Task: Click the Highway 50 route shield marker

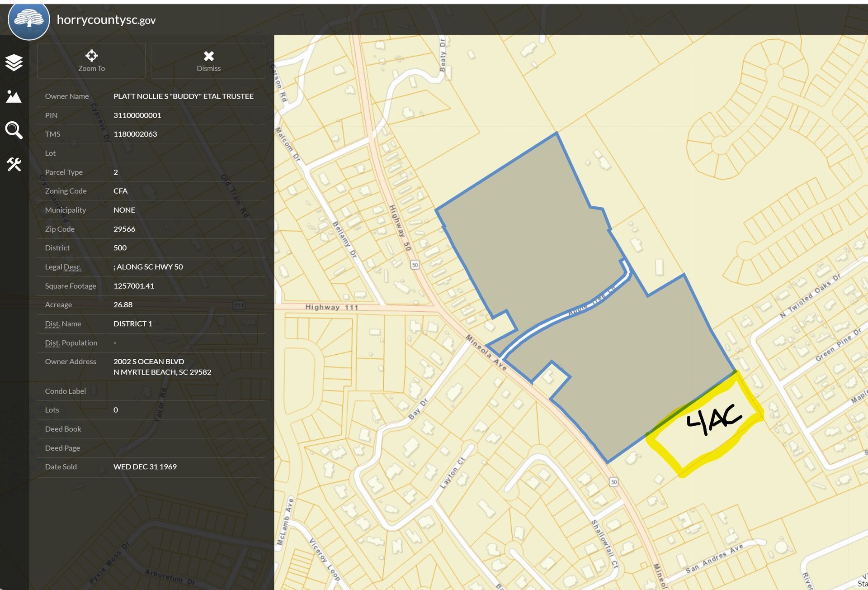Action: click(x=415, y=265)
